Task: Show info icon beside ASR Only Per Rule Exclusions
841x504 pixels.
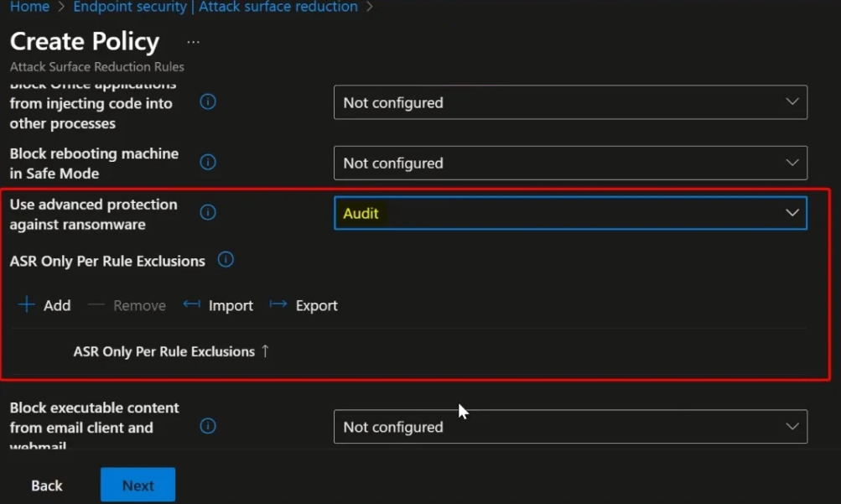Action: [x=226, y=260]
